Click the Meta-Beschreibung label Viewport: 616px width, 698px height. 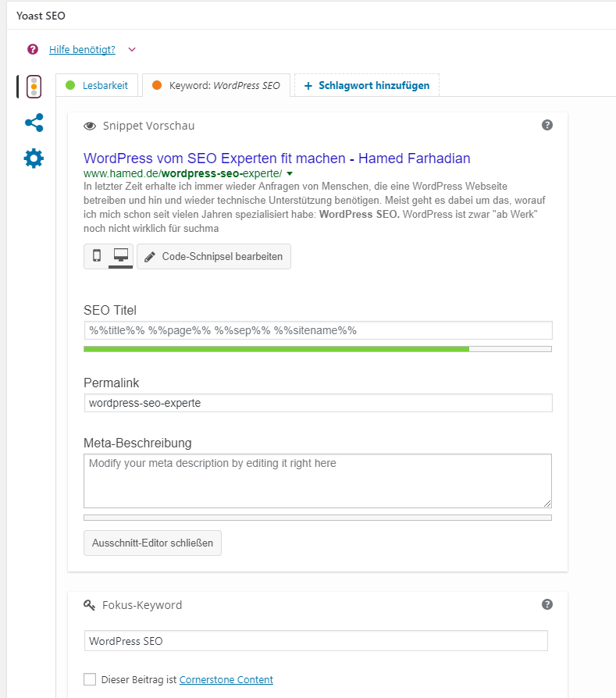(137, 443)
